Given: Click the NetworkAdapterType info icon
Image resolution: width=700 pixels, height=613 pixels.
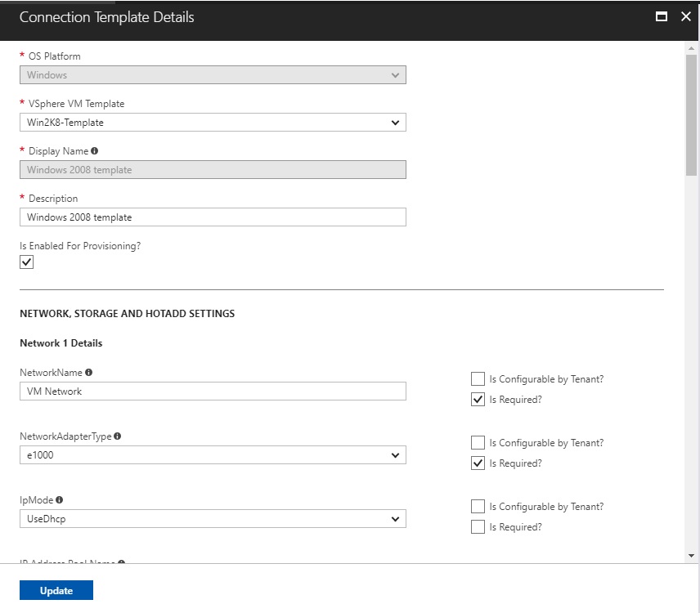Looking at the screenshot, I should pyautogui.click(x=118, y=436).
